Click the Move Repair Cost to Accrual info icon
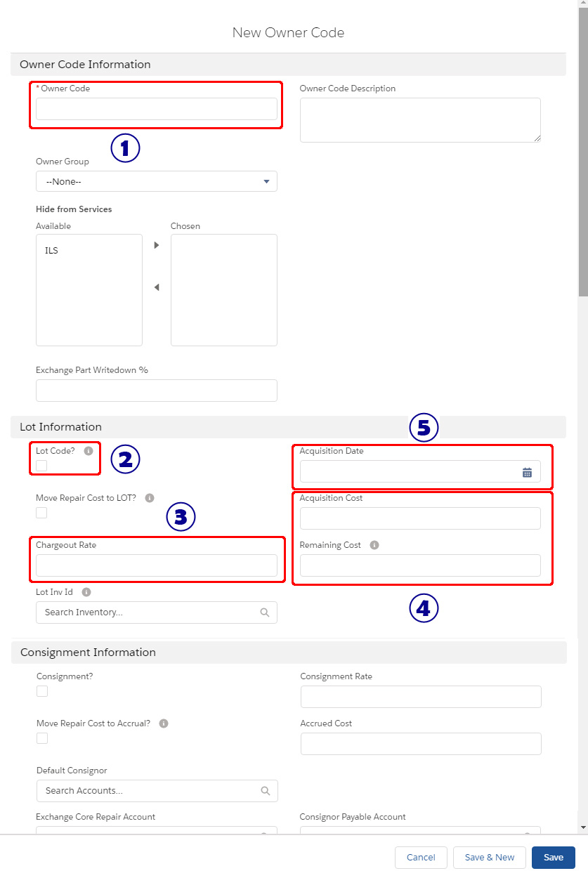 pyautogui.click(x=163, y=723)
